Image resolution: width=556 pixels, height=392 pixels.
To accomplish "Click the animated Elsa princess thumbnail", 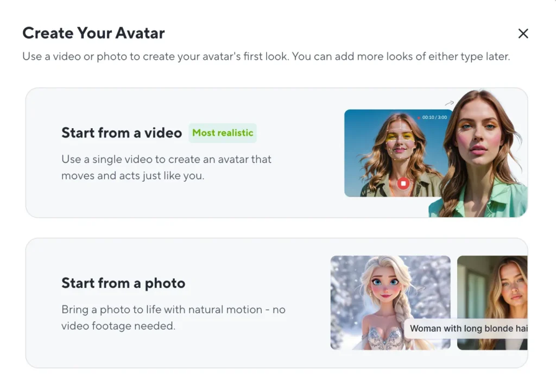I will click(x=390, y=302).
